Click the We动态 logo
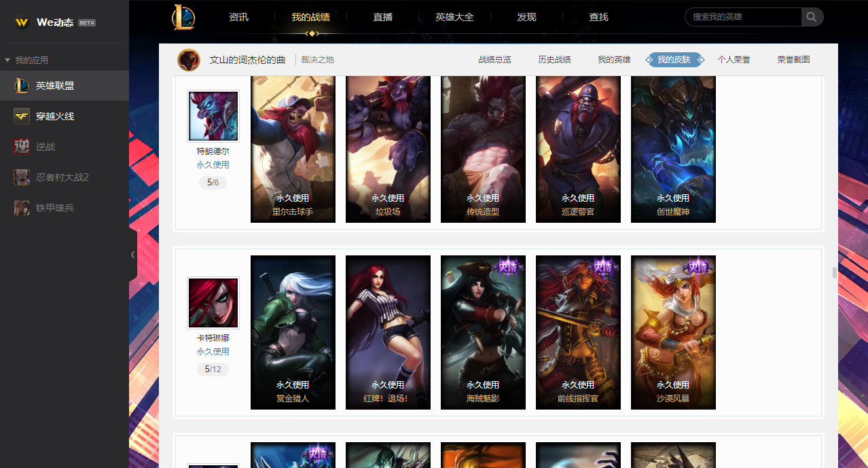This screenshot has width=868, height=468. [55, 22]
